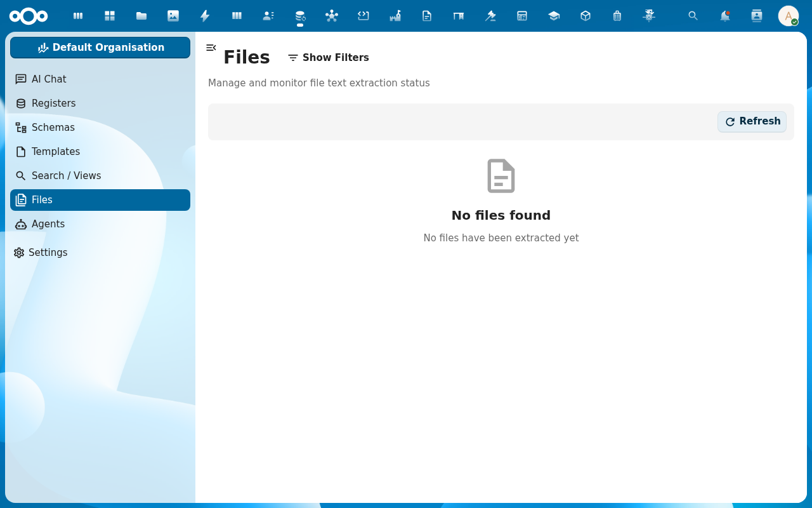Click the Files page title

(x=247, y=58)
